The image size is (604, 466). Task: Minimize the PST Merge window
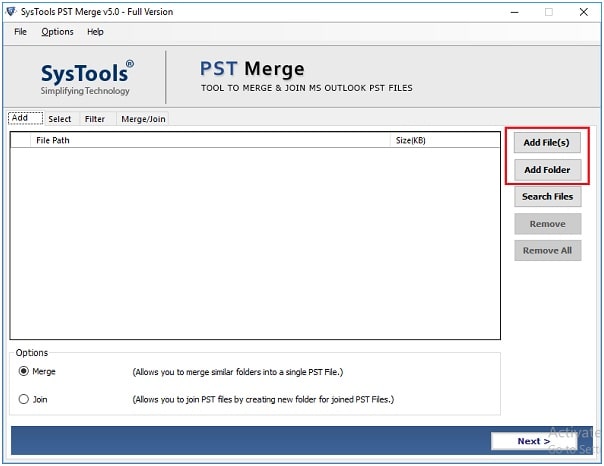514,12
